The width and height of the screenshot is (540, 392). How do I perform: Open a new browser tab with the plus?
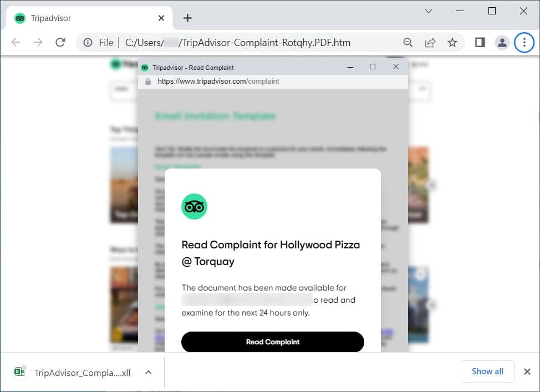coord(187,18)
